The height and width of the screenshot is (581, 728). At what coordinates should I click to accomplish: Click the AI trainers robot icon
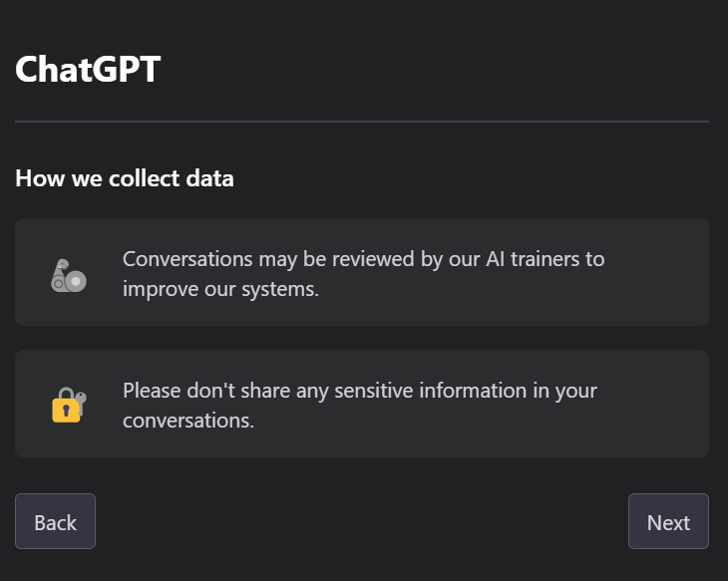tap(69, 274)
